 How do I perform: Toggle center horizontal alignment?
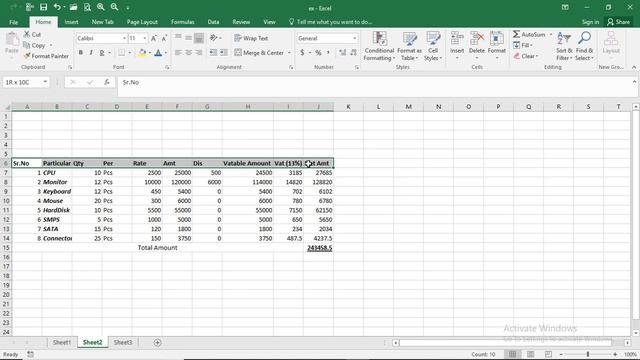[x=189, y=53]
